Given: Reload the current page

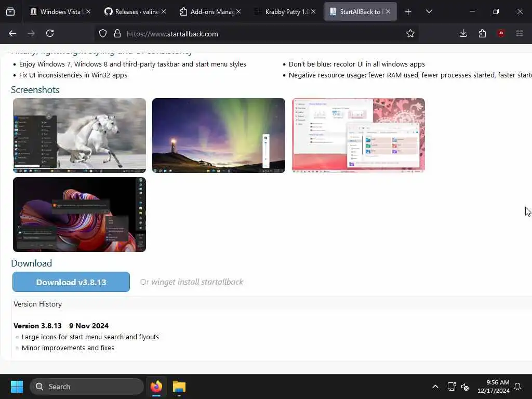Looking at the screenshot, I should (50, 34).
